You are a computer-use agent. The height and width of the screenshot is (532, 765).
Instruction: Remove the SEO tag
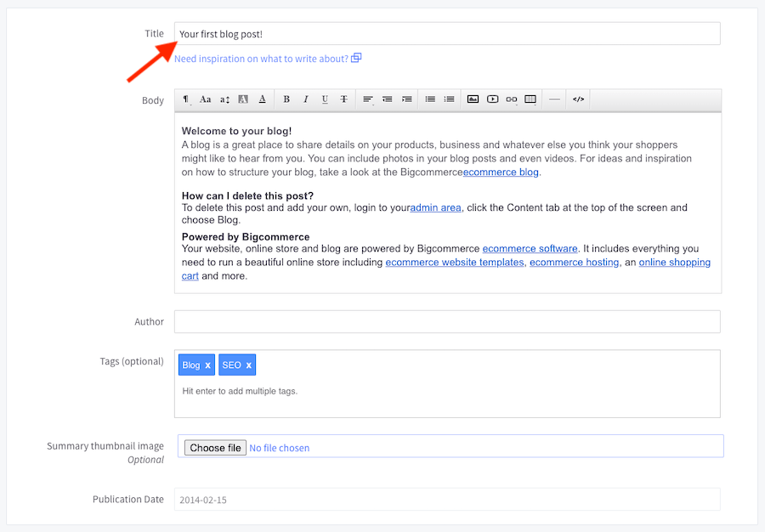pyautogui.click(x=248, y=365)
